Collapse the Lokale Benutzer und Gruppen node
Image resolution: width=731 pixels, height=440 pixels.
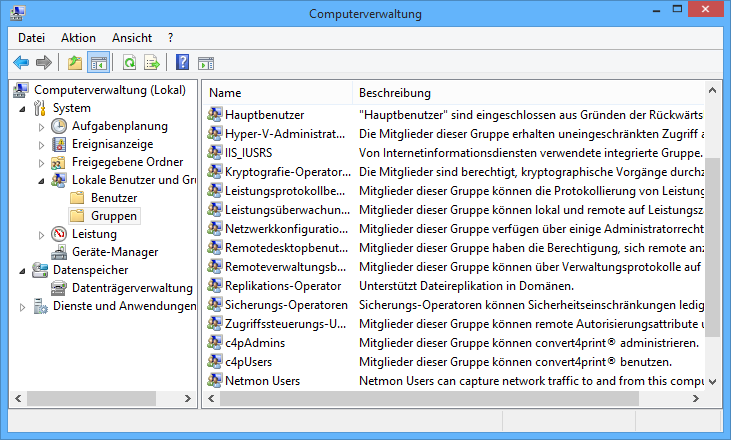point(41,181)
